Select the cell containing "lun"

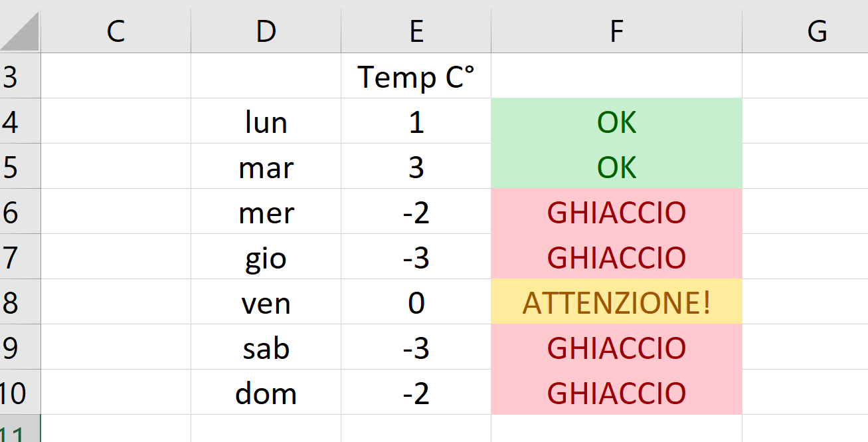pos(266,122)
